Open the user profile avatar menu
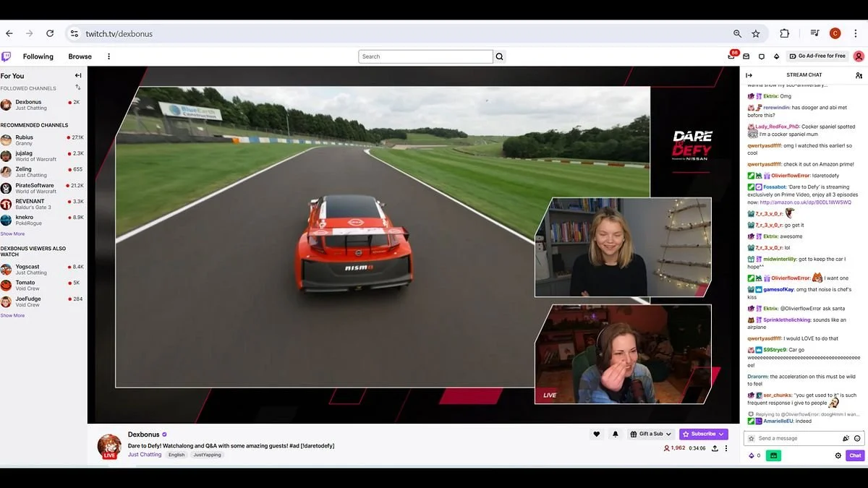The image size is (868, 488). [859, 56]
